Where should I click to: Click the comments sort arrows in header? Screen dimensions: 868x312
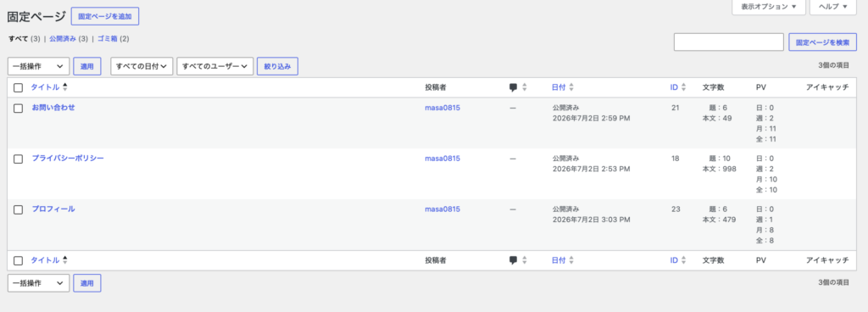pos(524,87)
